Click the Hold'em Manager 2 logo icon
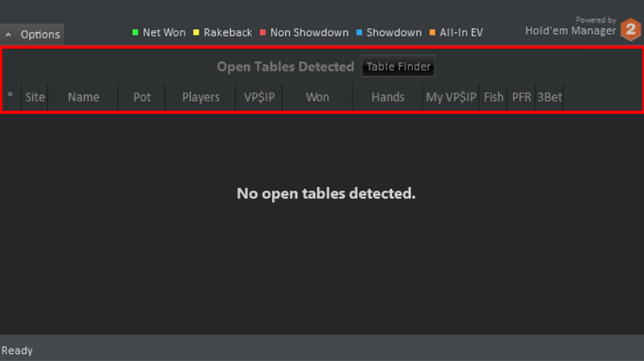The image size is (644, 361). pos(631,29)
